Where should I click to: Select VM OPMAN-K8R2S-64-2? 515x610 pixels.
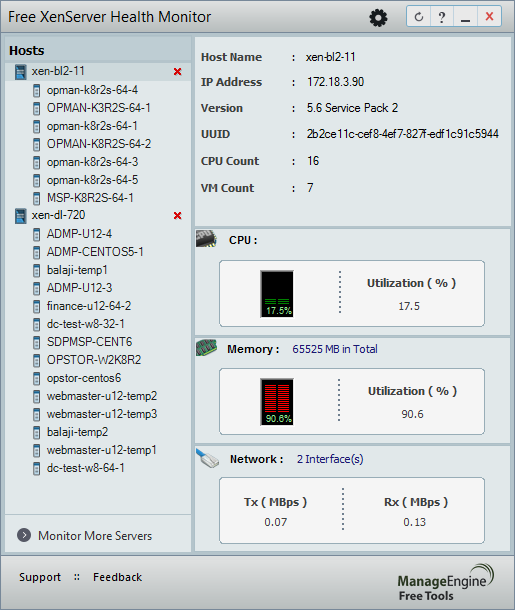[x=99, y=144]
